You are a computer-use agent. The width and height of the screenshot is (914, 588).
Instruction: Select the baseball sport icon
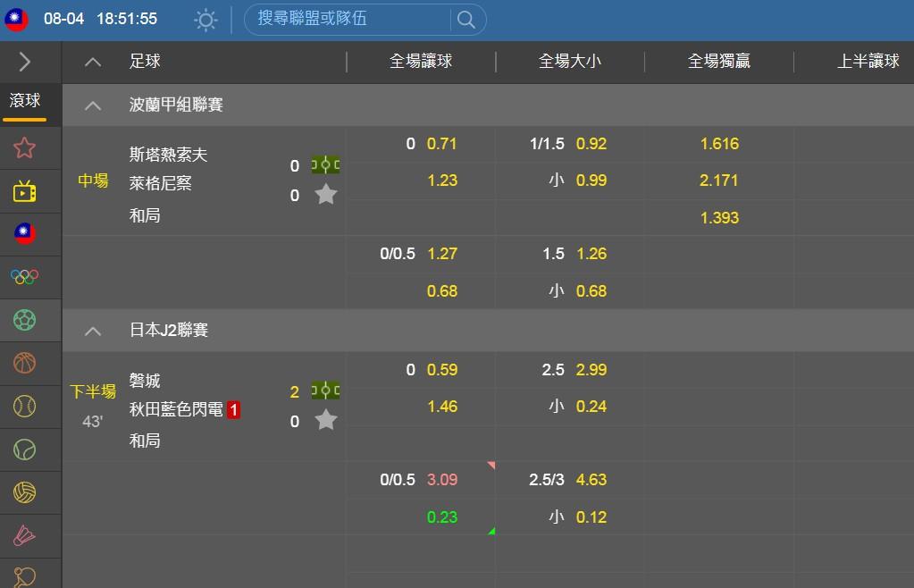point(24,407)
